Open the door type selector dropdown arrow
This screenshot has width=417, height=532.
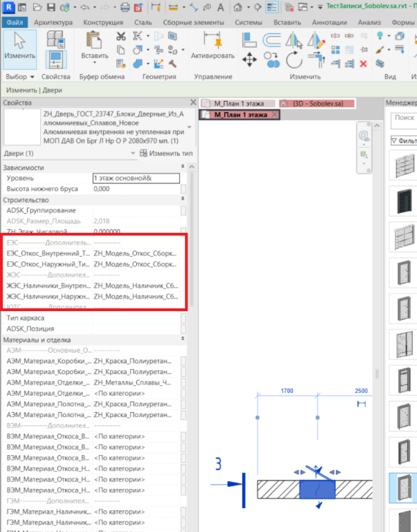point(189,127)
